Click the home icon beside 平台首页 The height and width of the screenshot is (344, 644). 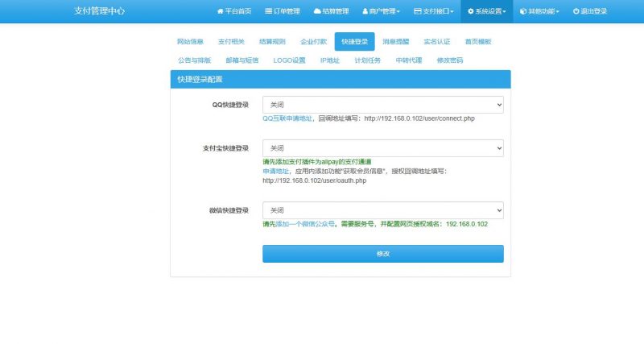tap(220, 11)
